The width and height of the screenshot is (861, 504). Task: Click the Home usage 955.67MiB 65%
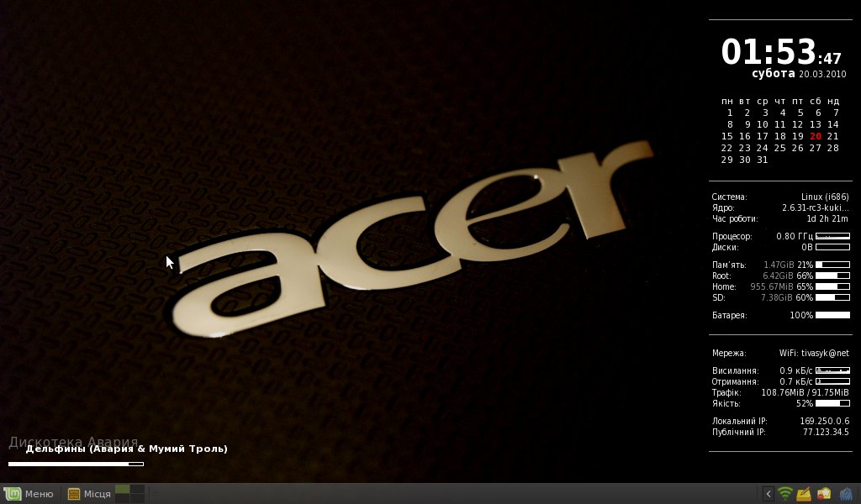point(782,286)
